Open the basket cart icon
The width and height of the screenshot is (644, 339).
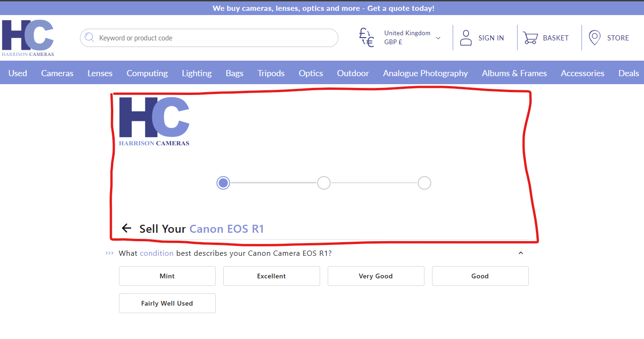[530, 38]
